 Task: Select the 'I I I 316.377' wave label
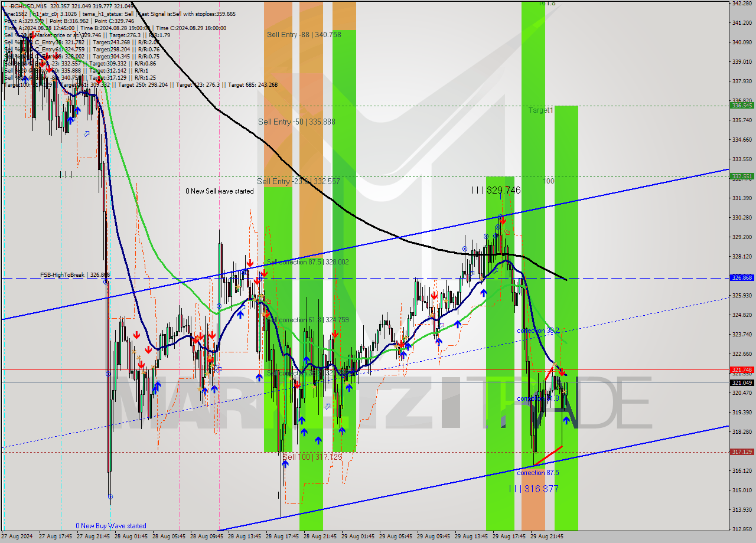533,489
